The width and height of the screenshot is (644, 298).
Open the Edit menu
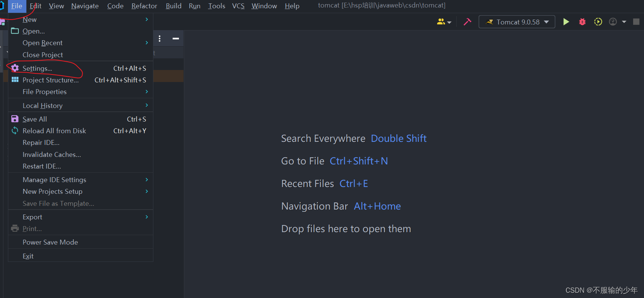35,6
